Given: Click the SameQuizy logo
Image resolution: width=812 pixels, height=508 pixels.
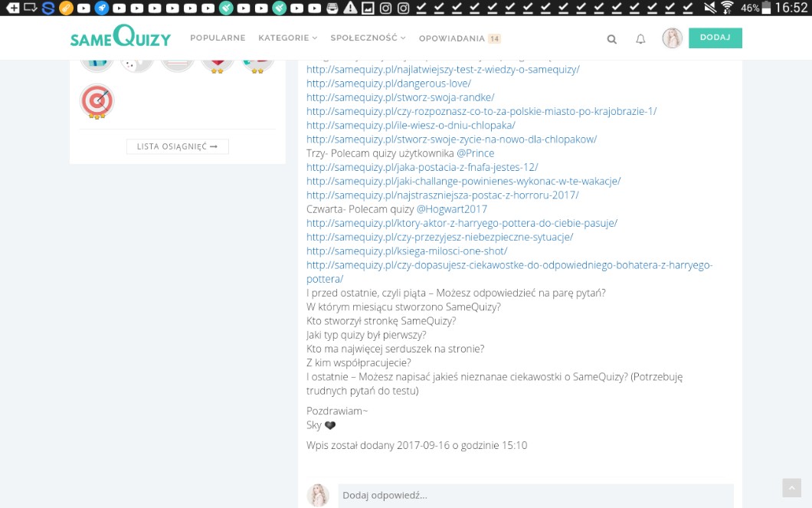Looking at the screenshot, I should (120, 38).
